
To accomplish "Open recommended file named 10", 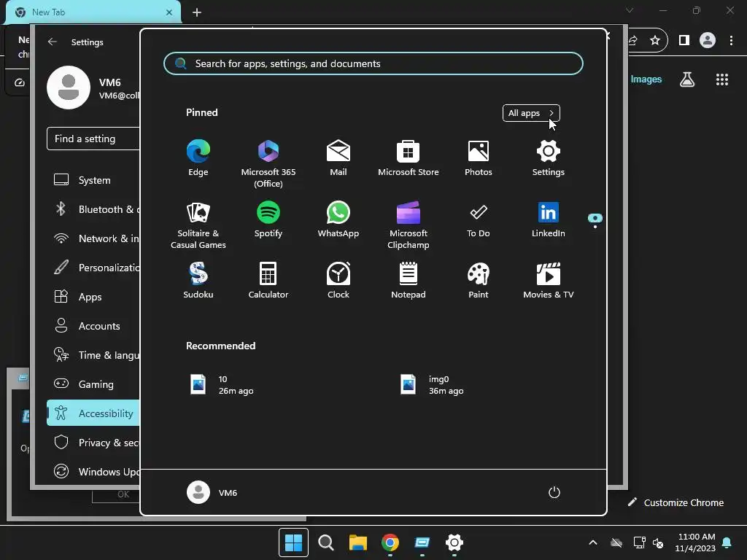I will point(222,385).
